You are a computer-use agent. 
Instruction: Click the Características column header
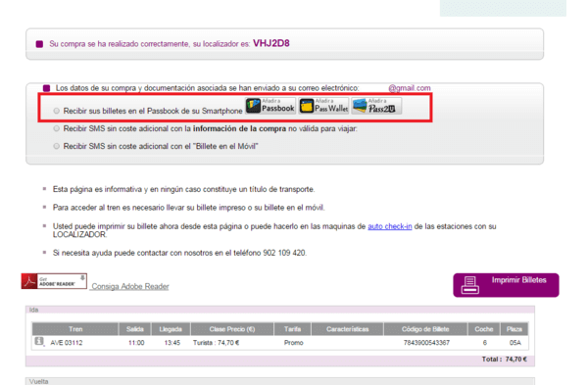[x=347, y=329]
